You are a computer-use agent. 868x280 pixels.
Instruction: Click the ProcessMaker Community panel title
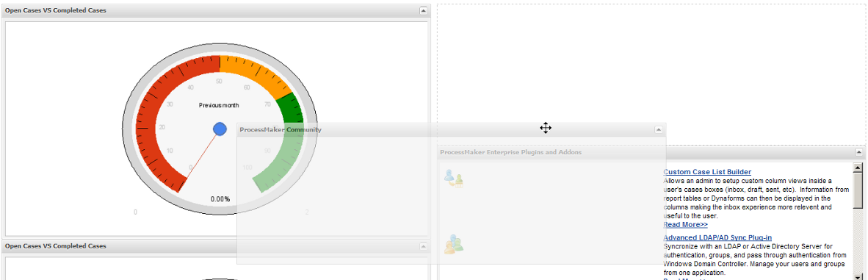tap(280, 129)
